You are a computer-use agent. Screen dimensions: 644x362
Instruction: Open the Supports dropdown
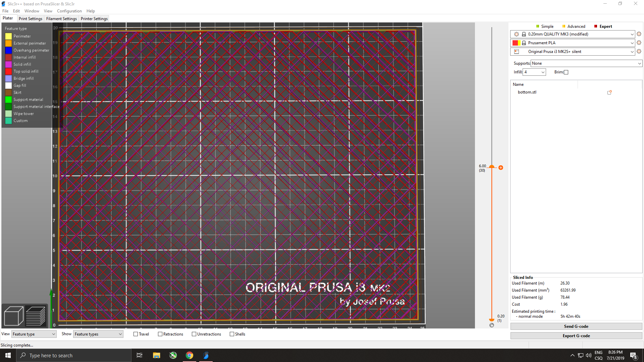click(x=586, y=63)
